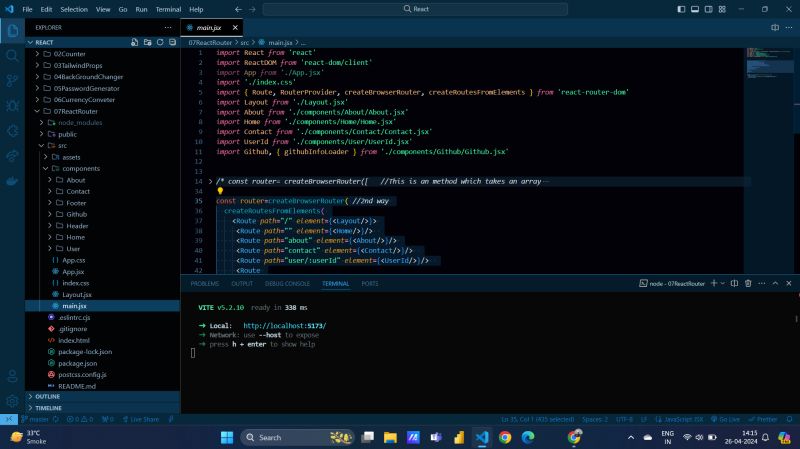Expand the TIMELINE section
Screen dimensions: 800x449
coord(102,408)
